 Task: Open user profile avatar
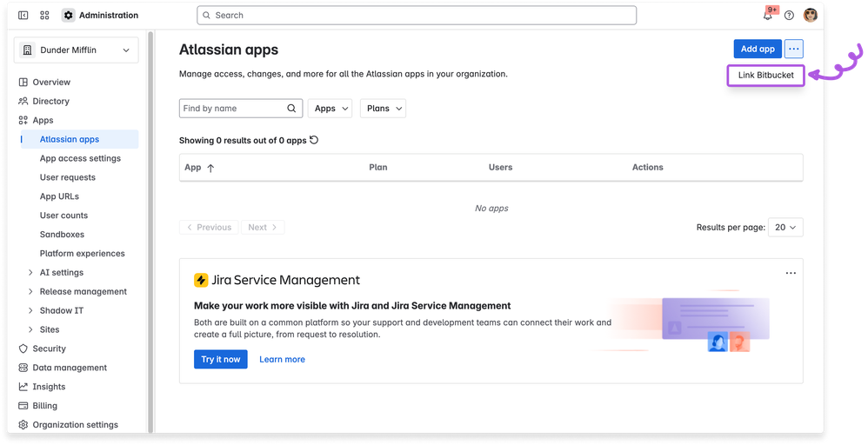811,16
